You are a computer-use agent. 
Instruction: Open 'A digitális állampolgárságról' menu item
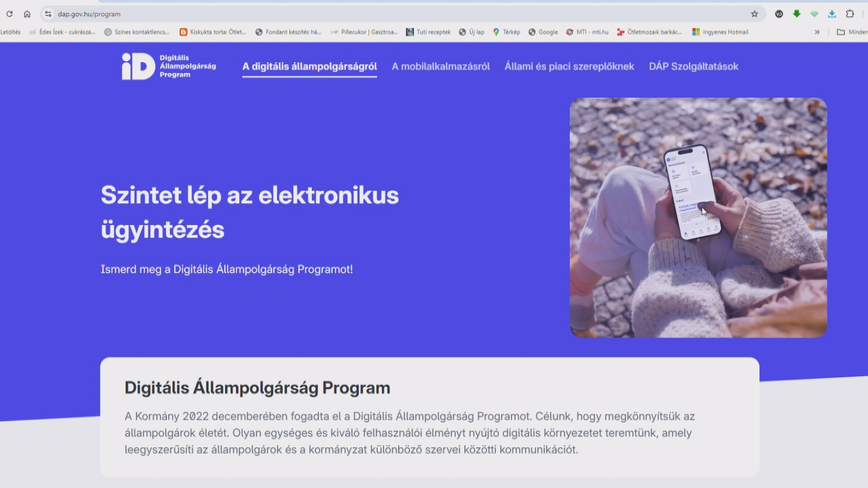click(x=309, y=66)
